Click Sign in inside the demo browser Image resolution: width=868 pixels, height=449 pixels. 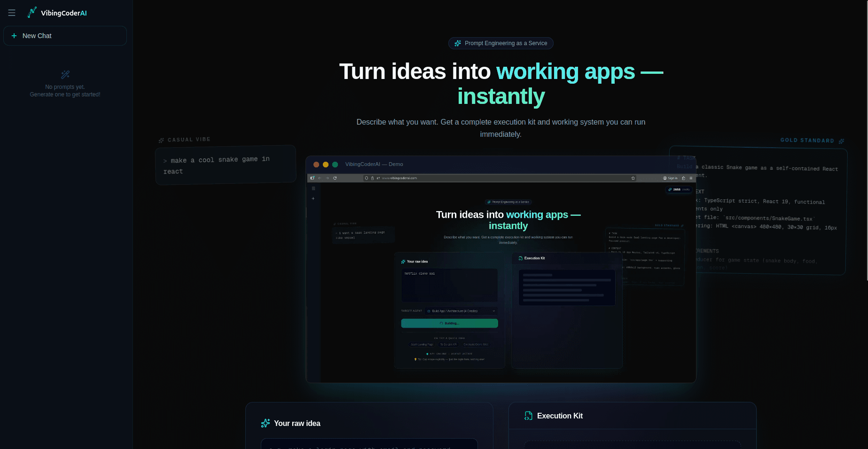pos(670,178)
